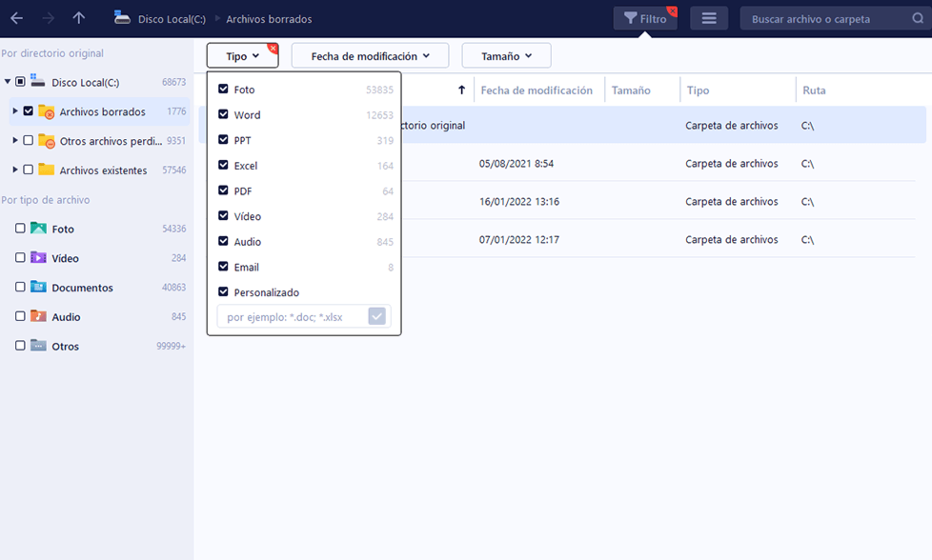Click the Foto type category icon
932x560 pixels.
39,228
